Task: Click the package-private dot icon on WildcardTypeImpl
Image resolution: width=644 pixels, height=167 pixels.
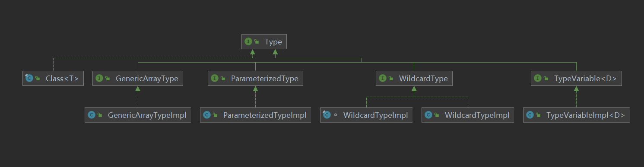Action: pyautogui.click(x=336, y=115)
